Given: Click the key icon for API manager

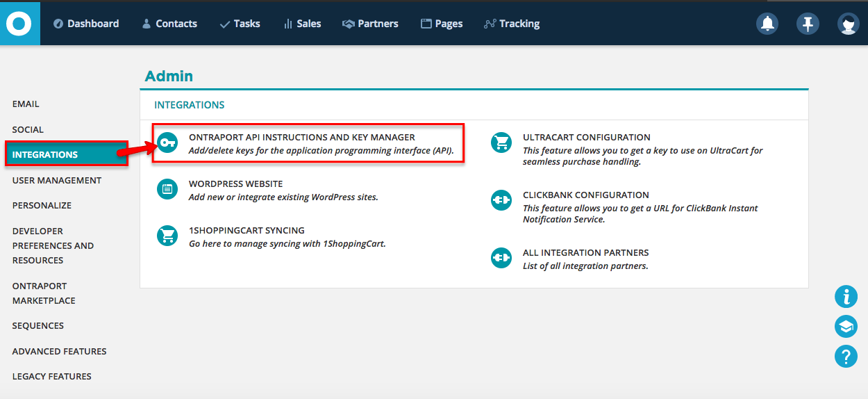Looking at the screenshot, I should 167,143.
